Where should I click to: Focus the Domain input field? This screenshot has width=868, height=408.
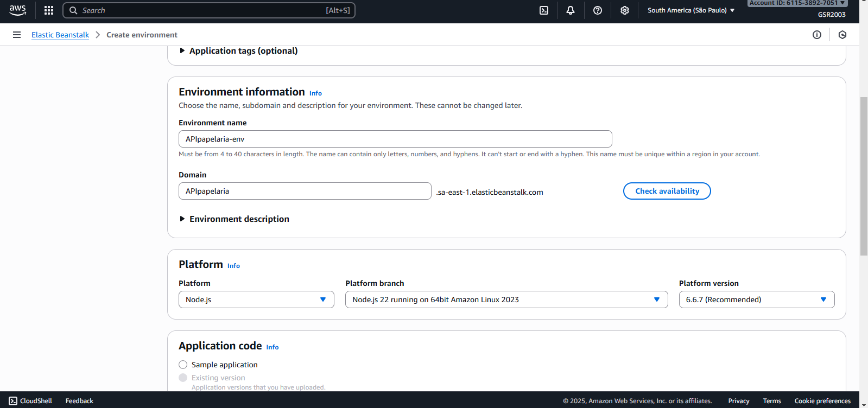click(x=305, y=191)
